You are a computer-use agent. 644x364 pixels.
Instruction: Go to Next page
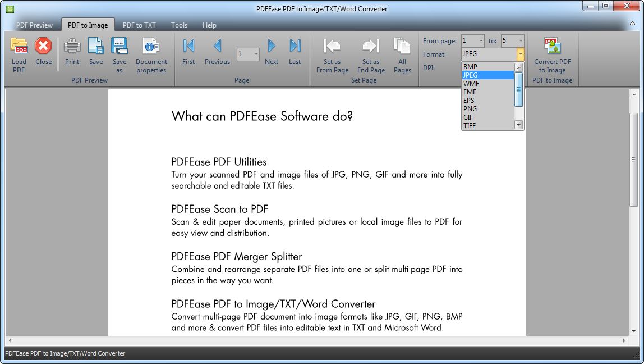tap(272, 46)
